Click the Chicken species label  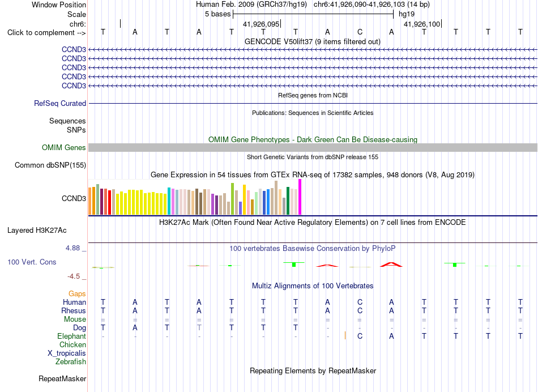(72, 344)
